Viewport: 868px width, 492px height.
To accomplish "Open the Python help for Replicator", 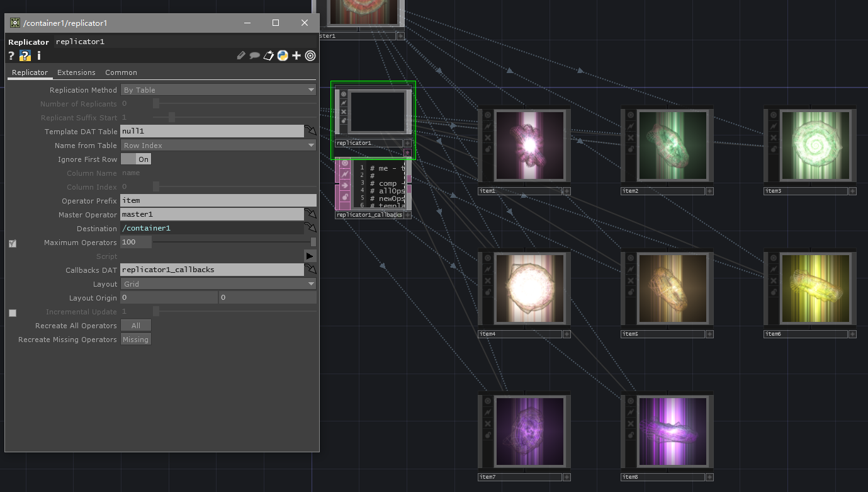I will [x=24, y=55].
